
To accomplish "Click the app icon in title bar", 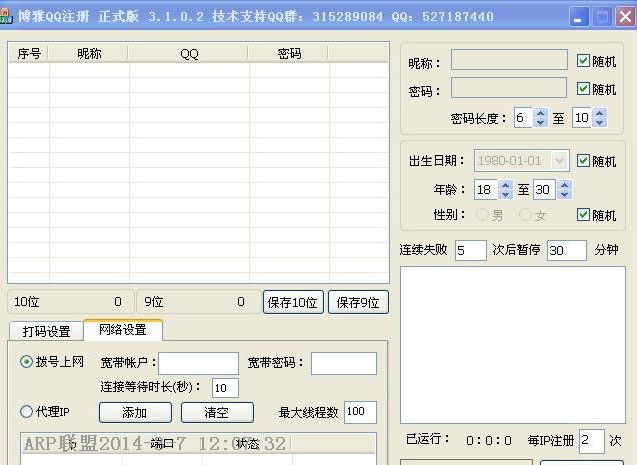I will 6,15.
